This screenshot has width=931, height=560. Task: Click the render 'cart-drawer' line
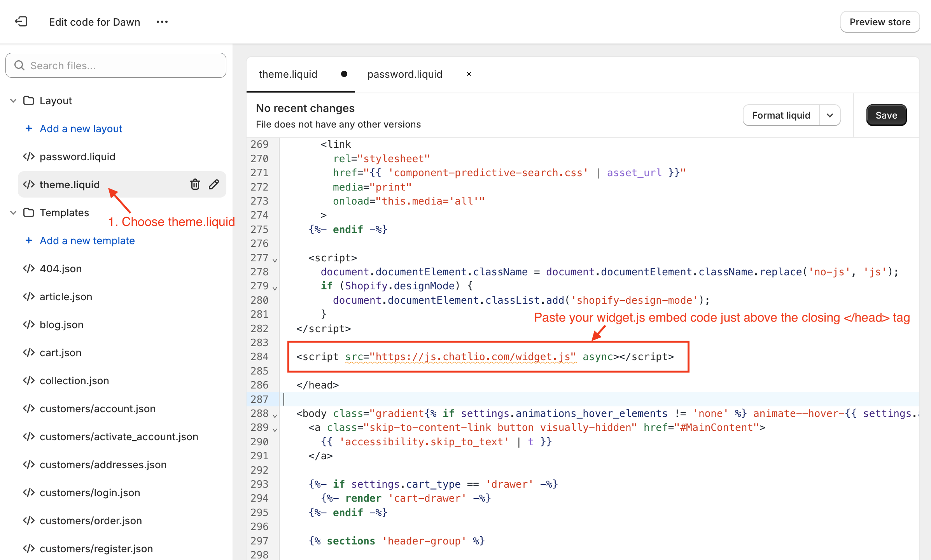(406, 498)
